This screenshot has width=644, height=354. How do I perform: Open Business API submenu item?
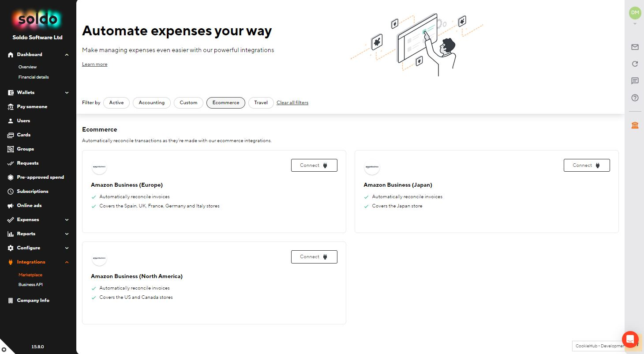[x=30, y=285]
